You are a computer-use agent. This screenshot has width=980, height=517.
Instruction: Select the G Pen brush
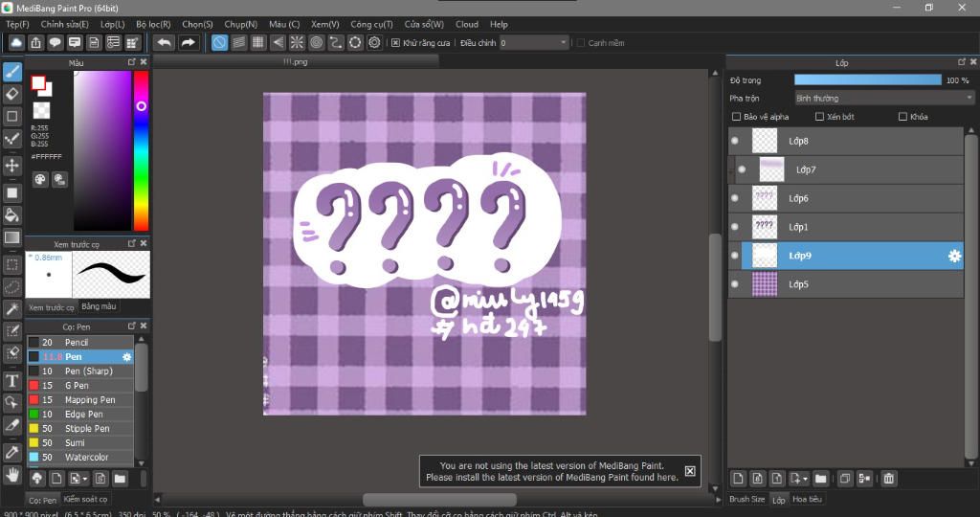(80, 386)
